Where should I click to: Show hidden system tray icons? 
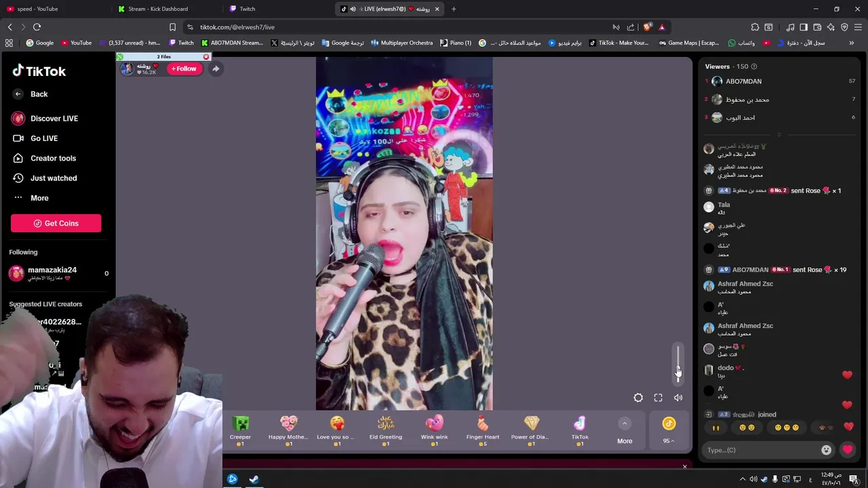click(742, 479)
